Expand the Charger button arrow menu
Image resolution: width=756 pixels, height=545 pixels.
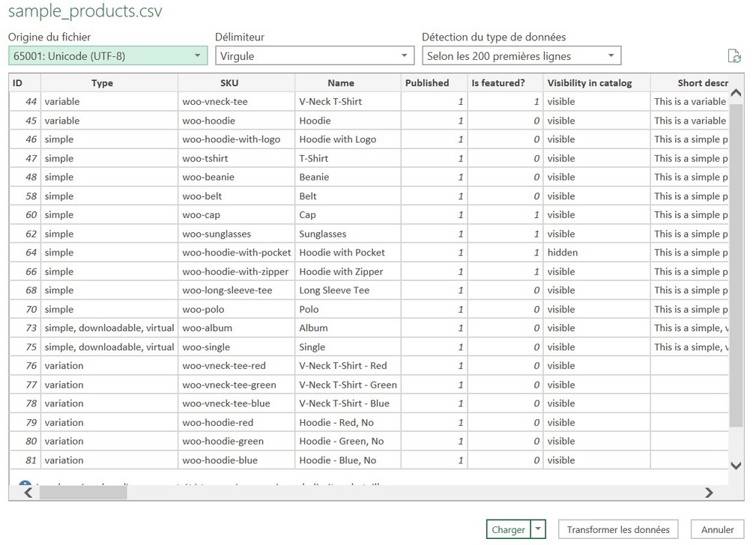tap(538, 529)
